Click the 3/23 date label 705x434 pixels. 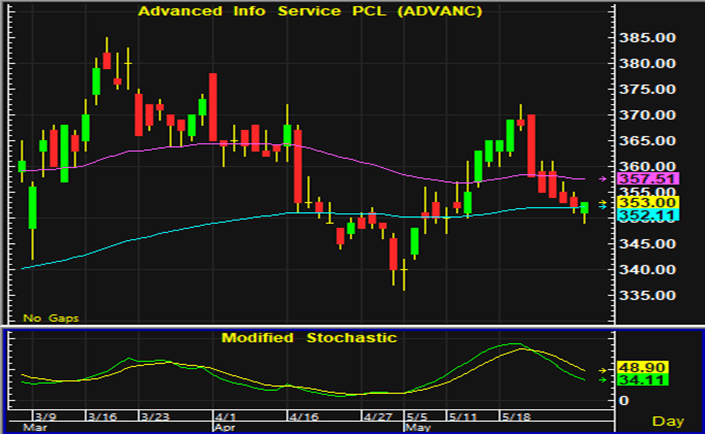(155, 416)
